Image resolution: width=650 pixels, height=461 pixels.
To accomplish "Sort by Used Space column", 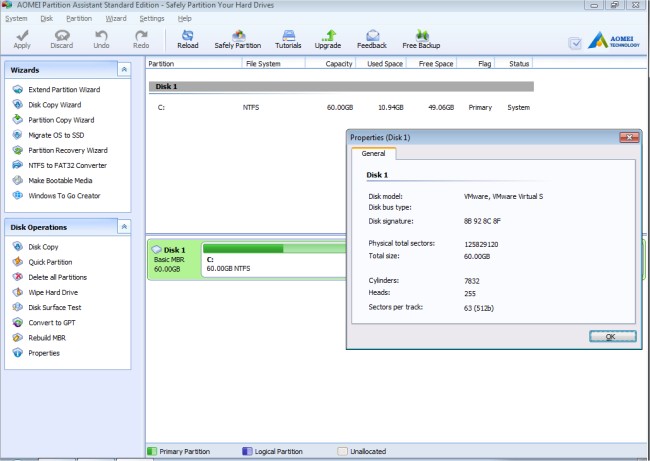I will click(381, 63).
